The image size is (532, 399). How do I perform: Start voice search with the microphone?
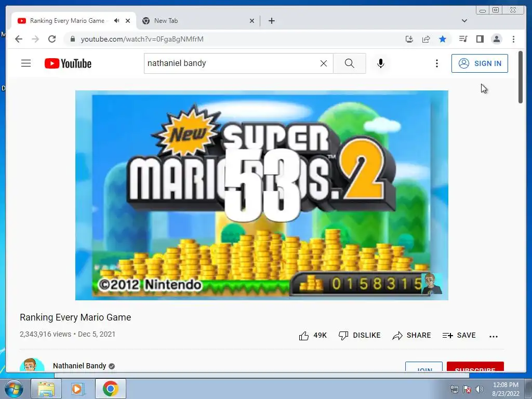pos(381,63)
